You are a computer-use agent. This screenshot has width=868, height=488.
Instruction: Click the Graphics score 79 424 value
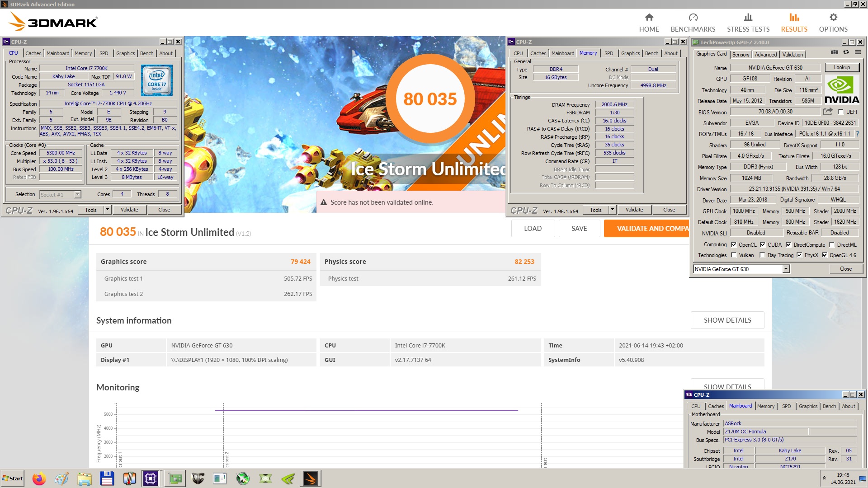[300, 262]
